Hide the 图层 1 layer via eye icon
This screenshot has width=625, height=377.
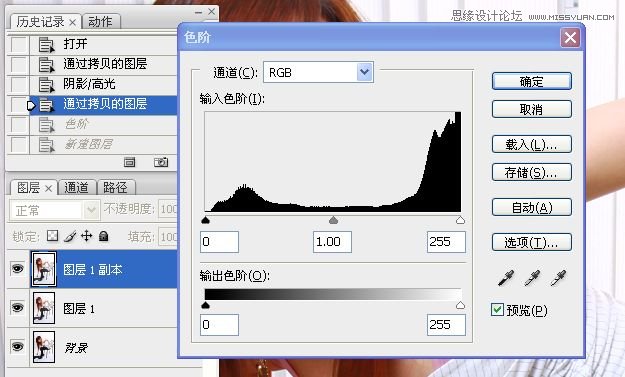pyautogui.click(x=17, y=308)
